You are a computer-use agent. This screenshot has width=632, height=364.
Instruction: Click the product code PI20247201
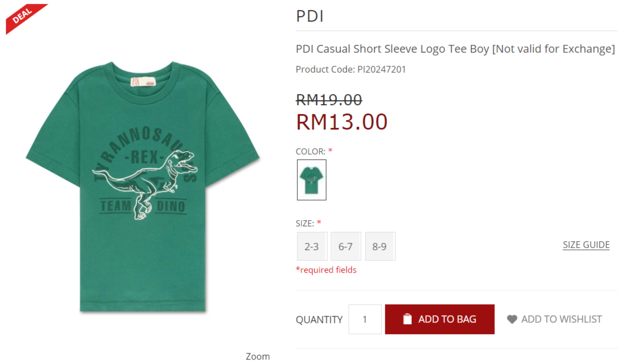coord(381,69)
